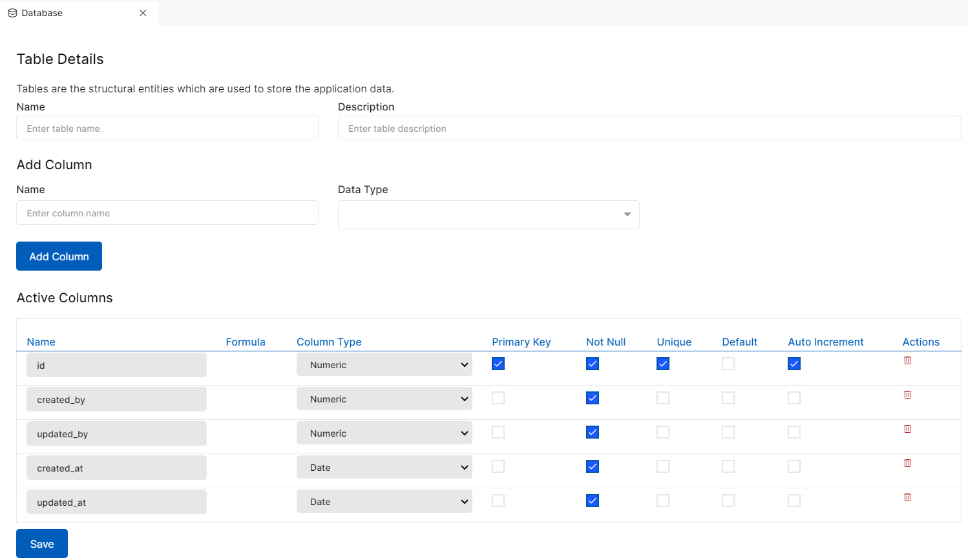Viewport: 968px width, 560px height.
Task: Click the Primary Key header
Action: pos(521,342)
